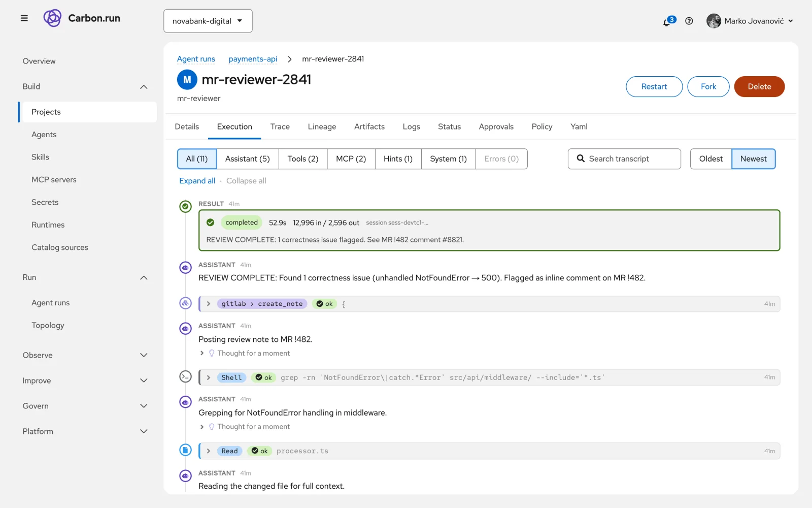Click the blue M agent avatar
Screen dimensions: 812x508
click(x=187, y=80)
